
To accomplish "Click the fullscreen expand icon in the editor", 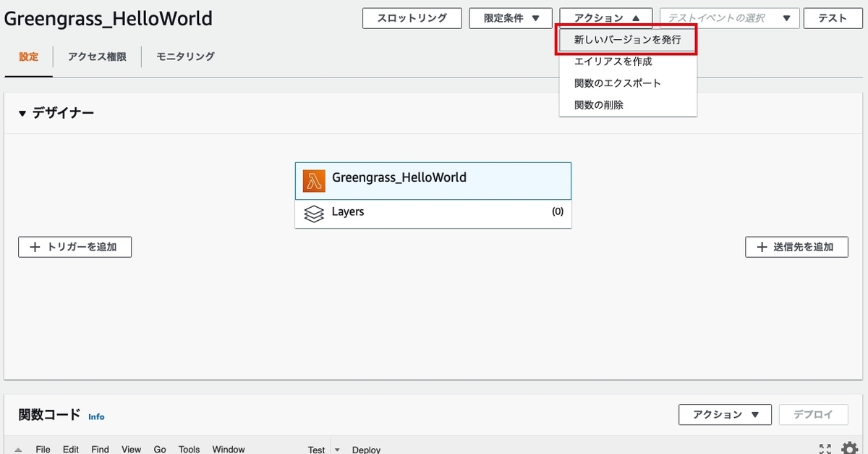I will (825, 448).
